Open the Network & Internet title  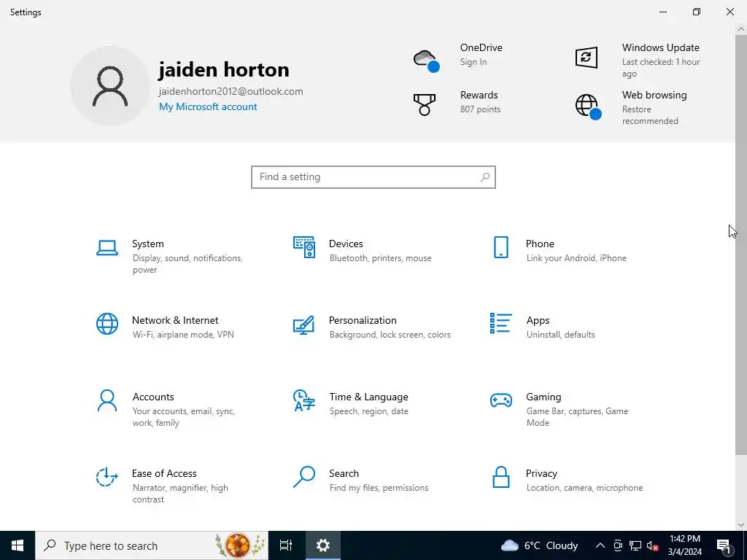[175, 320]
